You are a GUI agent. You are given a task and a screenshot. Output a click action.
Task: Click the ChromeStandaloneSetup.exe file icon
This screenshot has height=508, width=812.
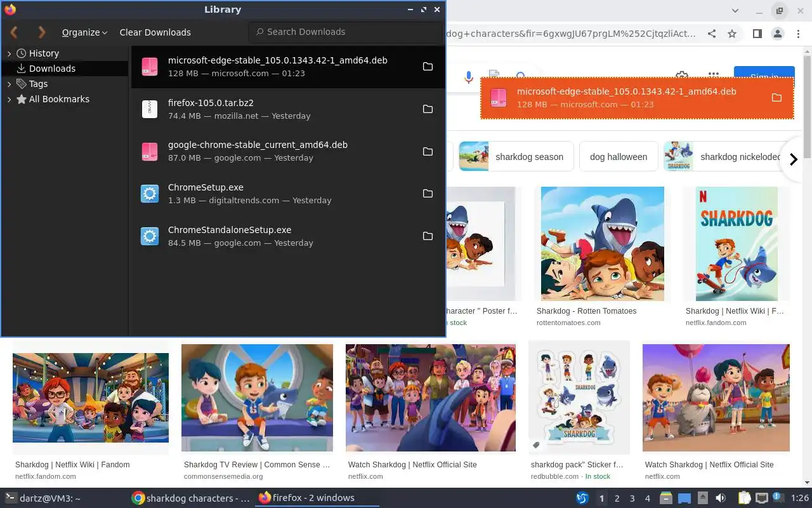150,236
